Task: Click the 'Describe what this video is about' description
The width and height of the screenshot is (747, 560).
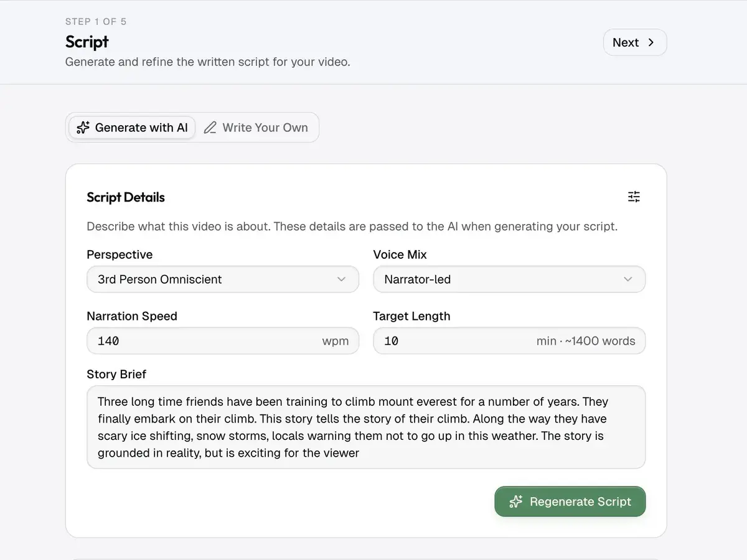Action: tap(352, 226)
